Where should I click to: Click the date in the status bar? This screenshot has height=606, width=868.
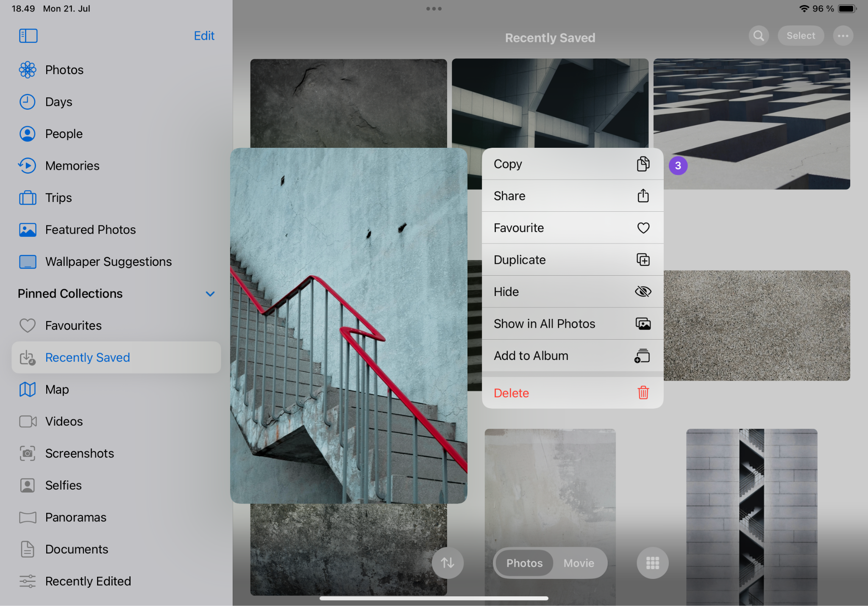click(x=67, y=8)
